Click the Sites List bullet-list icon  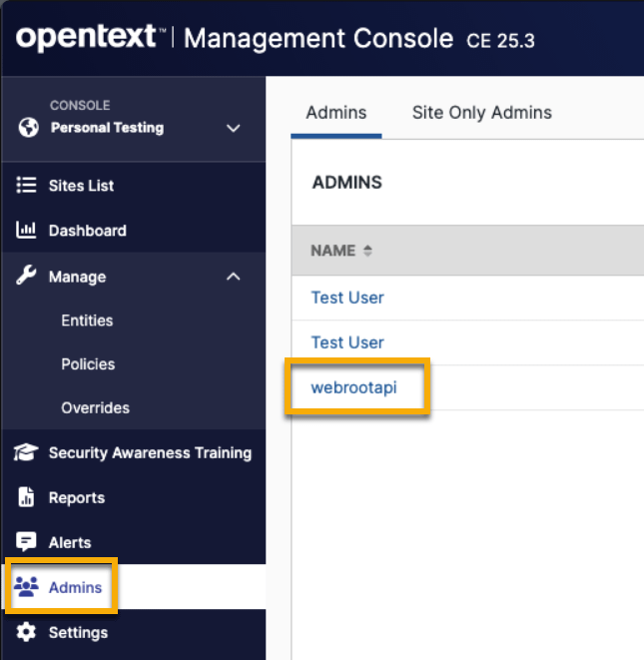click(x=27, y=186)
